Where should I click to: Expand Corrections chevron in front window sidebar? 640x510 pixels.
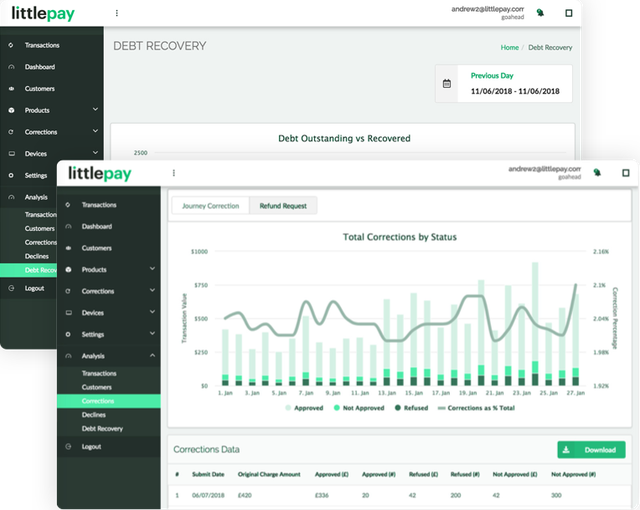point(152,290)
